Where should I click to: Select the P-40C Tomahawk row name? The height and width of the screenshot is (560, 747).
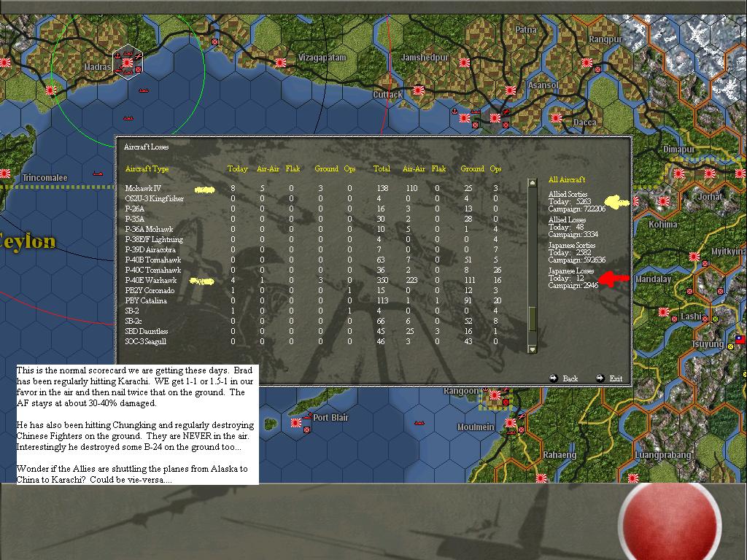[x=153, y=270]
